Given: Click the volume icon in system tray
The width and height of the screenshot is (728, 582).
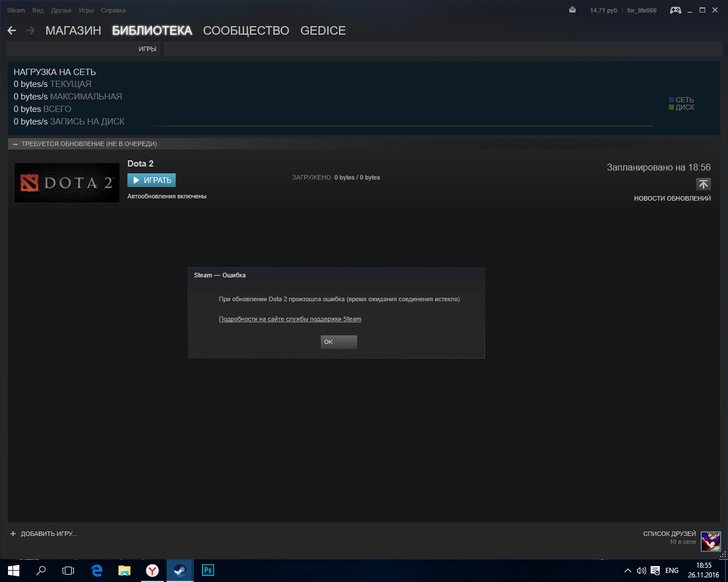Looking at the screenshot, I should [642, 571].
